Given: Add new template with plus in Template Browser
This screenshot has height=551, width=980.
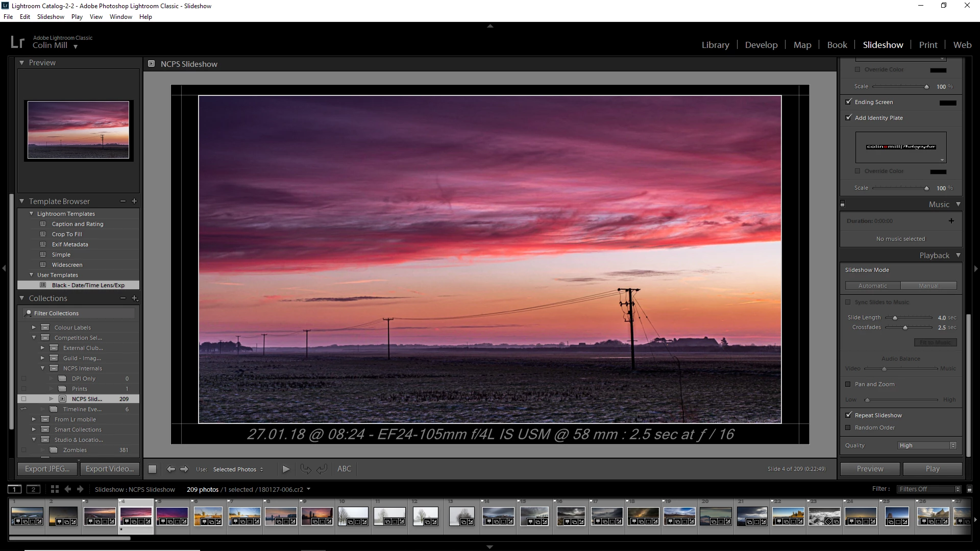Looking at the screenshot, I should [x=134, y=201].
